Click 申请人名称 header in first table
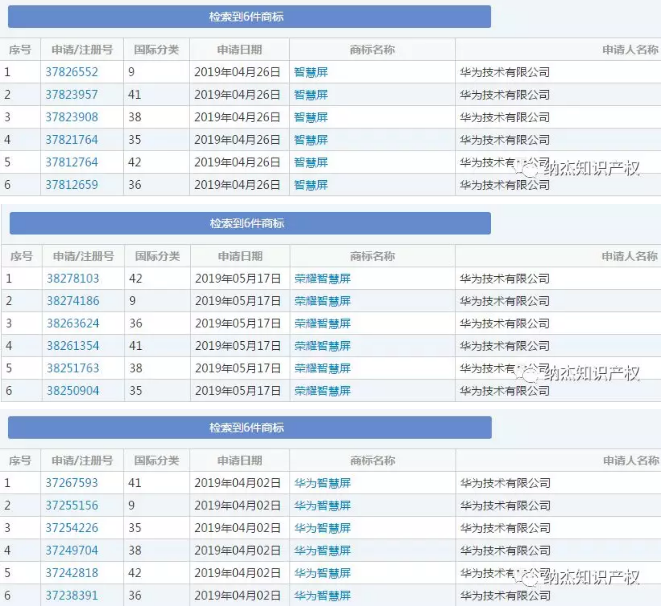Viewport: 661px width, 612px height. pos(630,50)
